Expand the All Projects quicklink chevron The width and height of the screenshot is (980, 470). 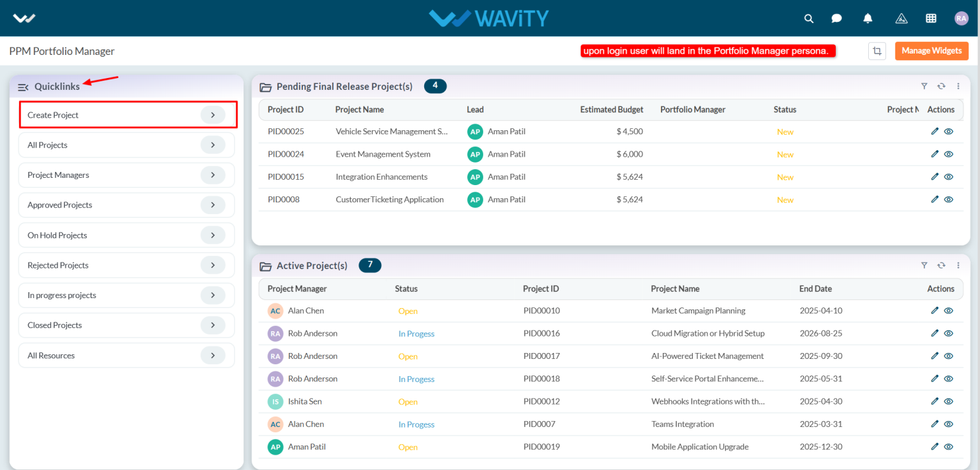tap(212, 145)
